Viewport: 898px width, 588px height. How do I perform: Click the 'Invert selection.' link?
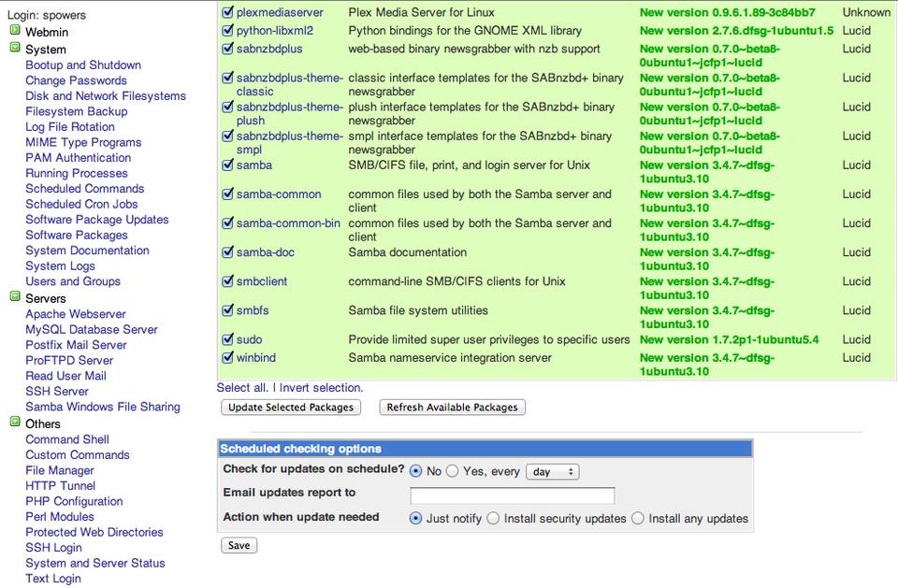pyautogui.click(x=321, y=388)
